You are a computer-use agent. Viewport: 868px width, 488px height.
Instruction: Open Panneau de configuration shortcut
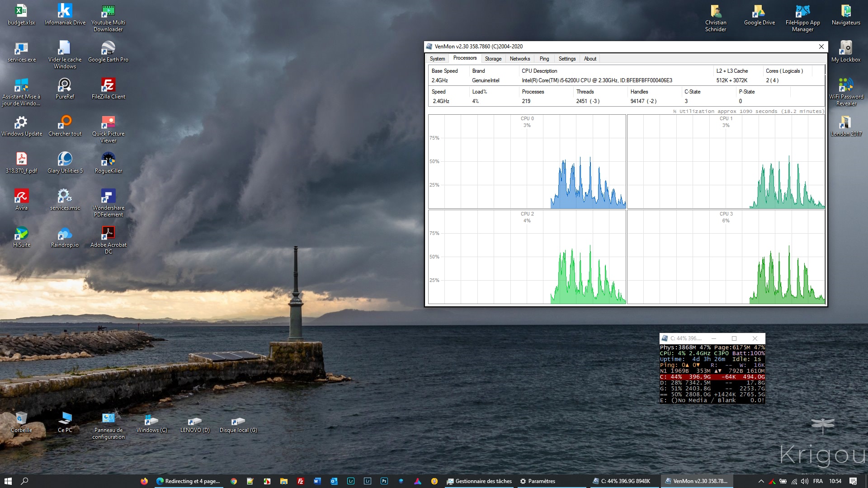pyautogui.click(x=108, y=425)
